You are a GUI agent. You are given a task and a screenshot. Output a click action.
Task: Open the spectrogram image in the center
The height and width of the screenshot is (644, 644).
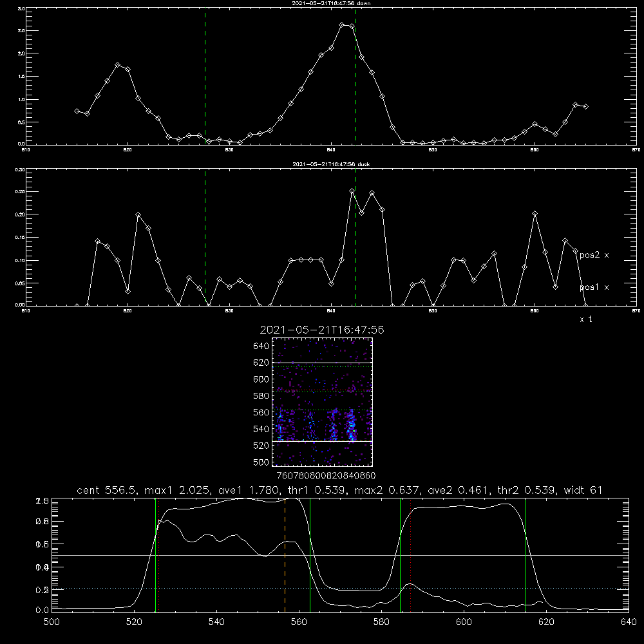point(322,402)
